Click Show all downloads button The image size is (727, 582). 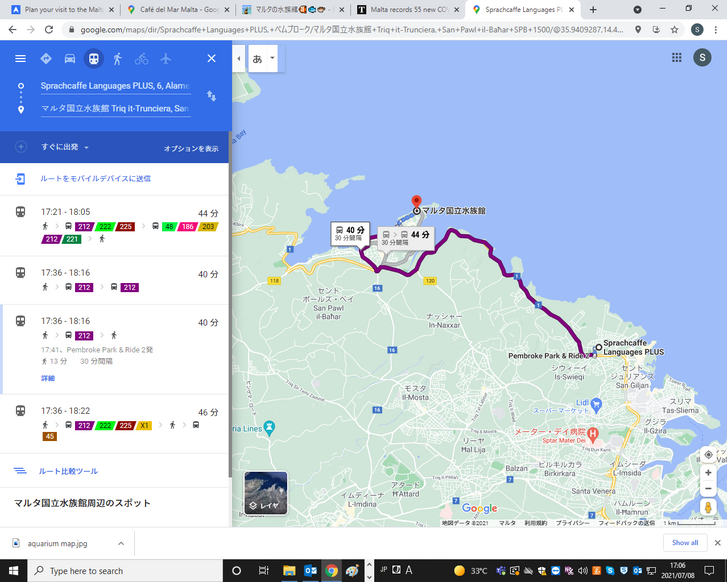(x=685, y=542)
